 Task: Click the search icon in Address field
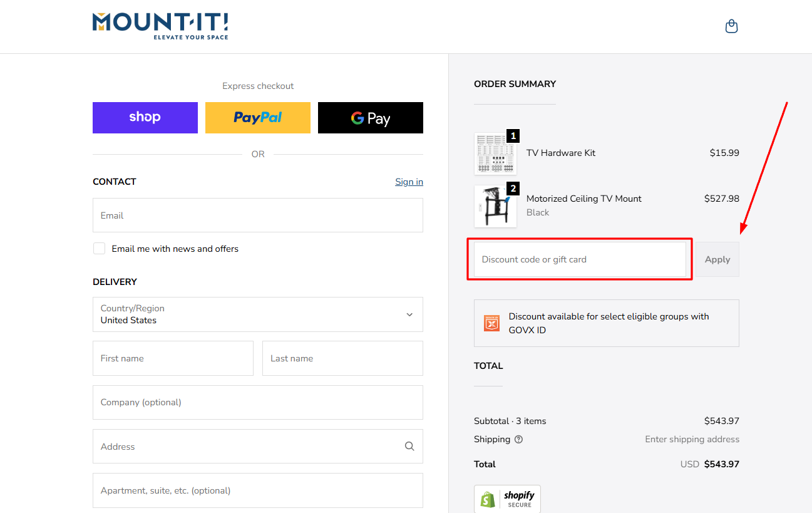409,447
